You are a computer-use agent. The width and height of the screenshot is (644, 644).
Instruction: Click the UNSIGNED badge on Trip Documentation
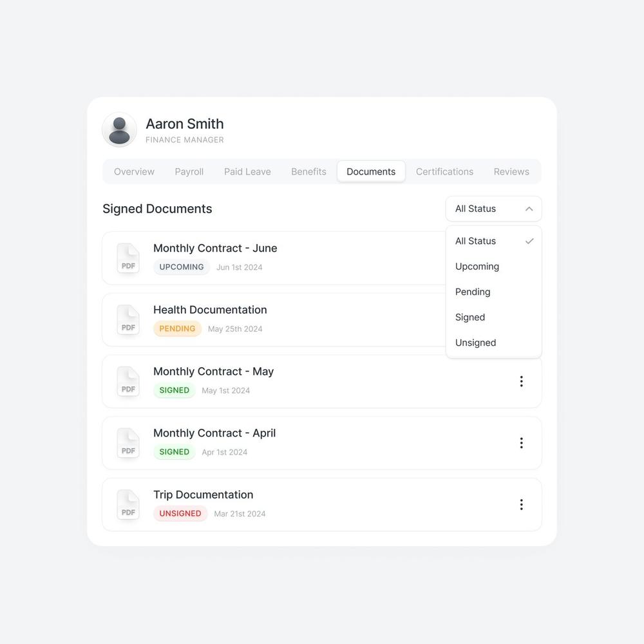coord(180,513)
